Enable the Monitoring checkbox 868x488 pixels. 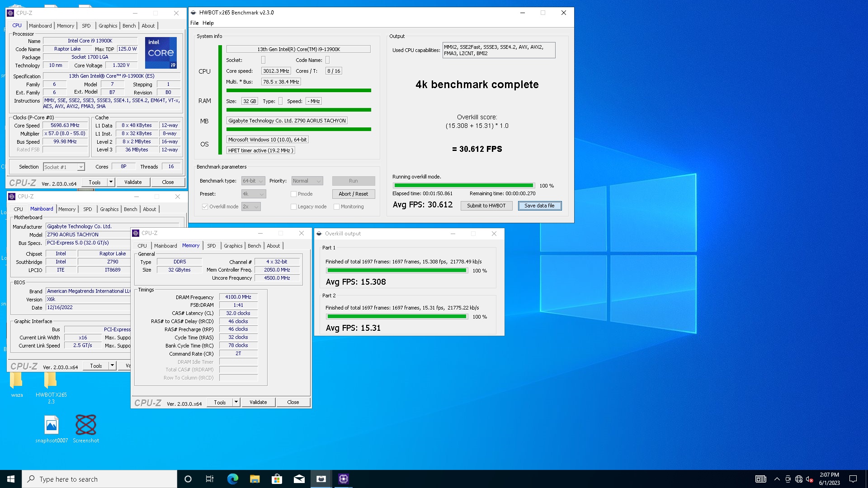336,207
